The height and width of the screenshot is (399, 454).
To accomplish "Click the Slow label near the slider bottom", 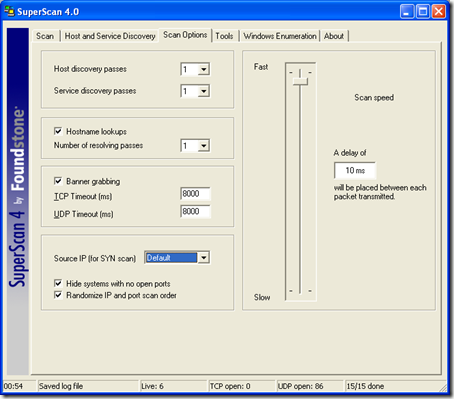I will [x=262, y=297].
